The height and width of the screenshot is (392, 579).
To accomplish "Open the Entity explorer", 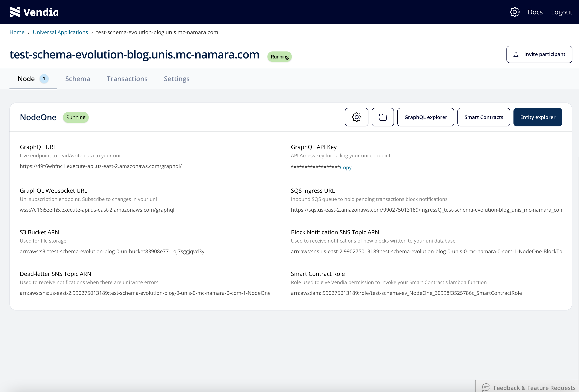I will (537, 117).
